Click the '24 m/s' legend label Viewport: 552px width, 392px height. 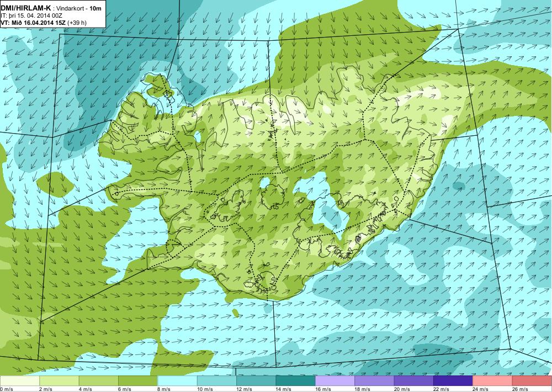coord(480,389)
